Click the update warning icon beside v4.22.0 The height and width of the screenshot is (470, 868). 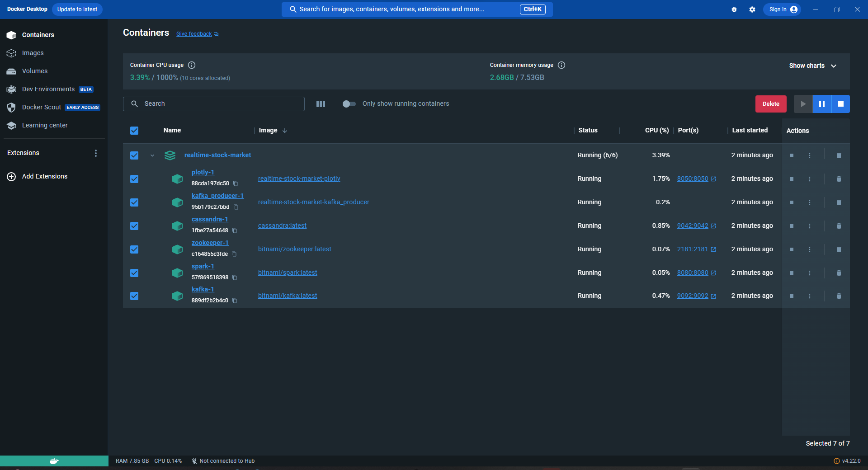837,461
